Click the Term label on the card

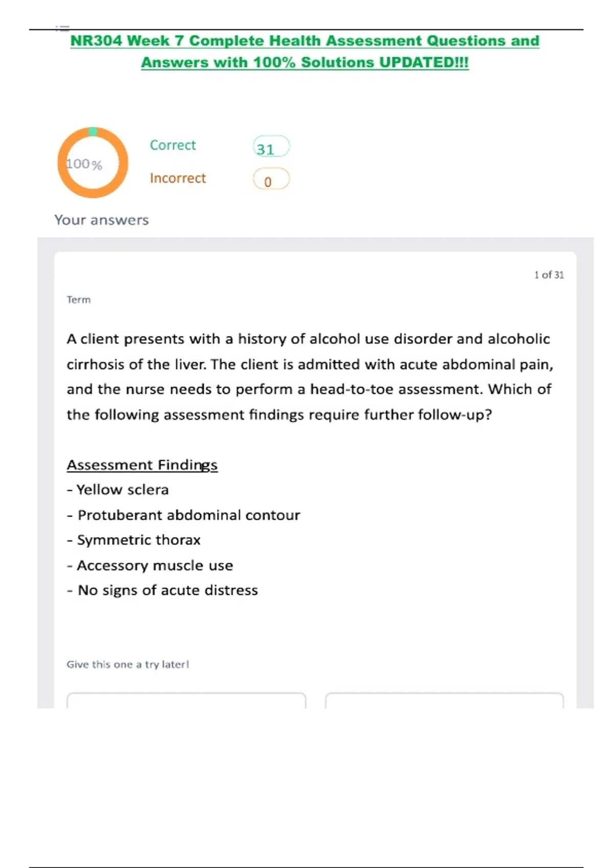pos(79,300)
